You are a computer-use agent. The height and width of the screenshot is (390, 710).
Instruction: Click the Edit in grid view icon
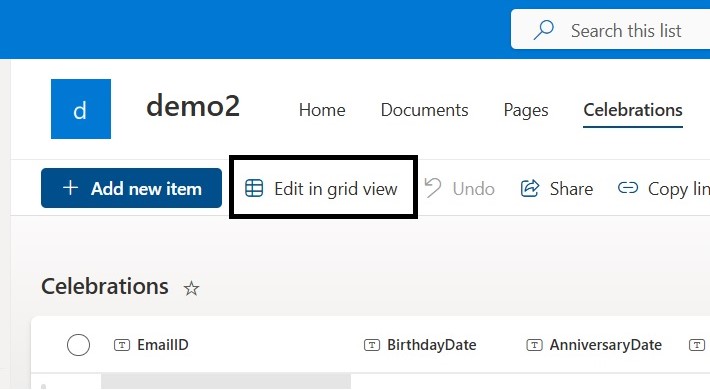(x=254, y=188)
